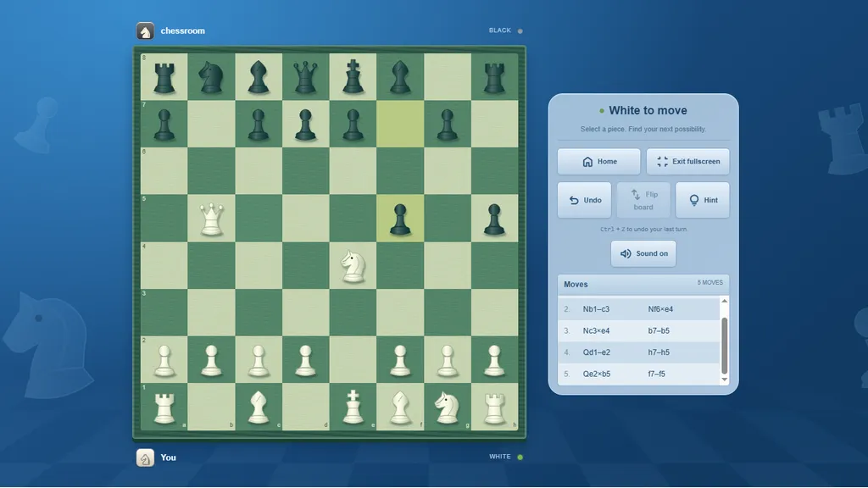This screenshot has width=868, height=488.
Task: Select the white pawn on g2
Action: 448,359
